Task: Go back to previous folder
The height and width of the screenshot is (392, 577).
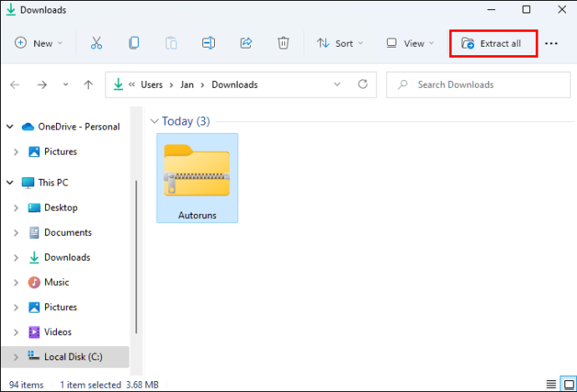Action: [16, 84]
